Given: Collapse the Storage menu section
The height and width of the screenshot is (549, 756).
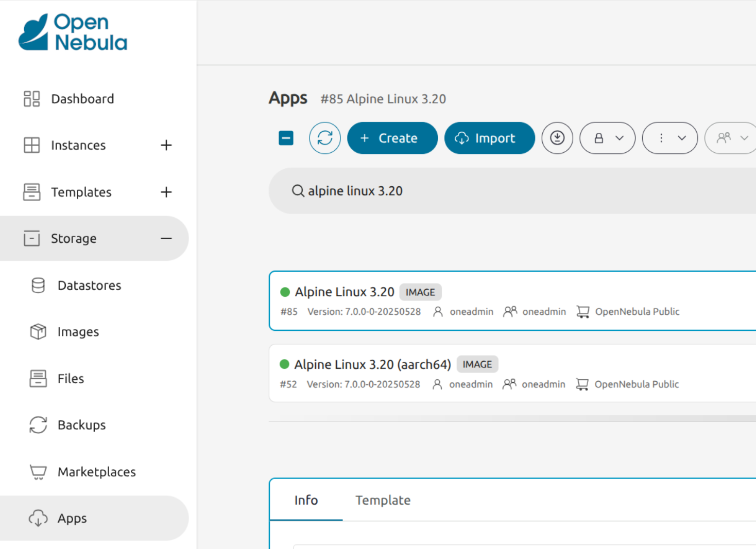Looking at the screenshot, I should pyautogui.click(x=166, y=238).
